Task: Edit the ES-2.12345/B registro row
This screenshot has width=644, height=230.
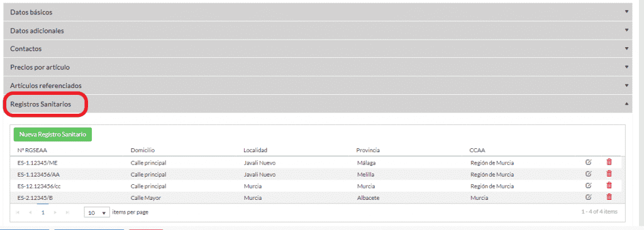Action: tap(588, 197)
